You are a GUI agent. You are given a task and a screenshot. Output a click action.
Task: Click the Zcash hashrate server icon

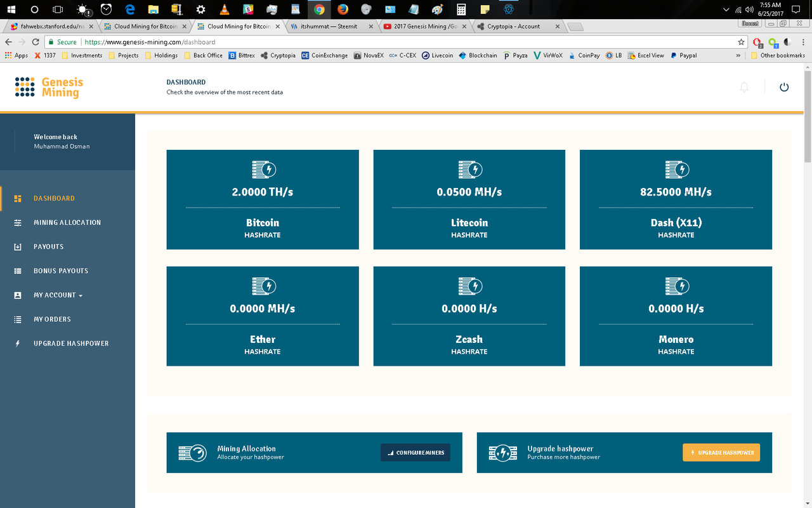point(469,286)
